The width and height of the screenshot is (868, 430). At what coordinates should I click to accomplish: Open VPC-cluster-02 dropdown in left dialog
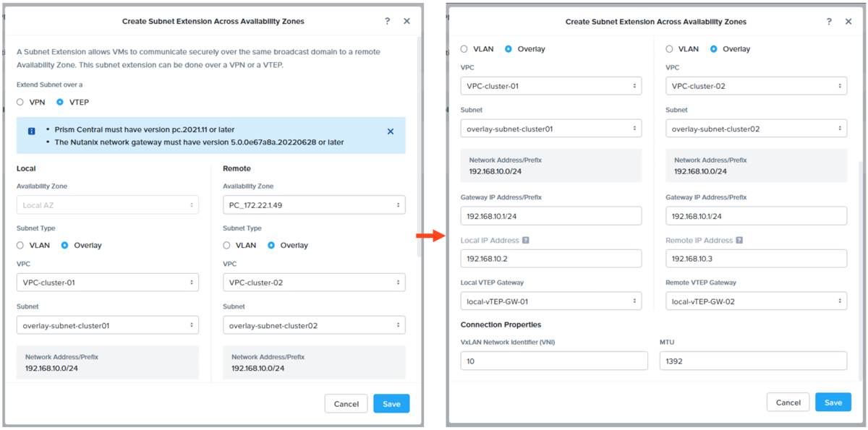[314, 283]
